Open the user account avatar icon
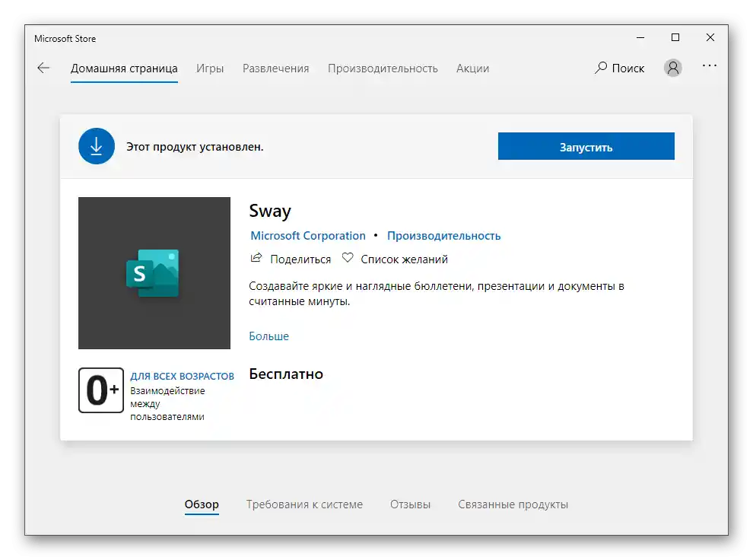 point(673,68)
